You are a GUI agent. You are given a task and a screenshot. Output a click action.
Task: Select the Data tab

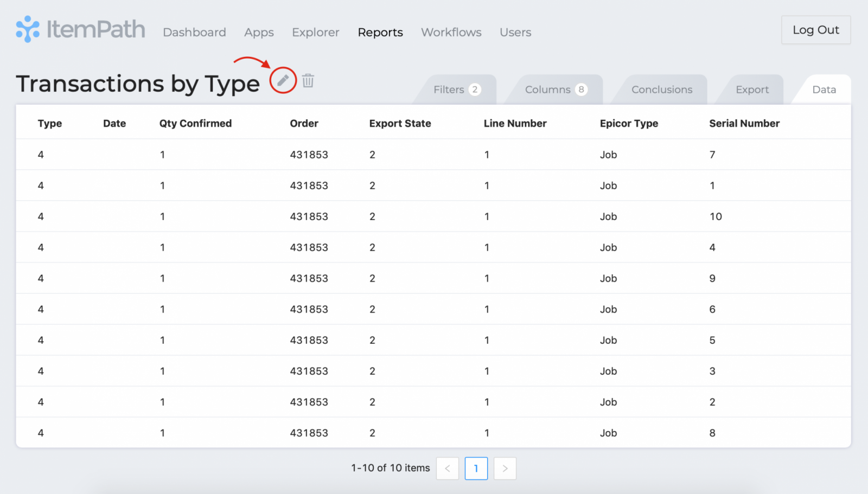pyautogui.click(x=824, y=89)
